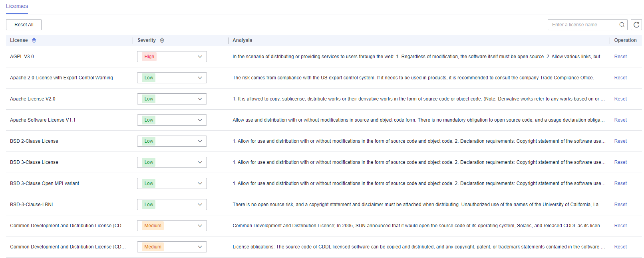Click the US export control analysis text
Screen dimensions: 644x258
(x=413, y=78)
